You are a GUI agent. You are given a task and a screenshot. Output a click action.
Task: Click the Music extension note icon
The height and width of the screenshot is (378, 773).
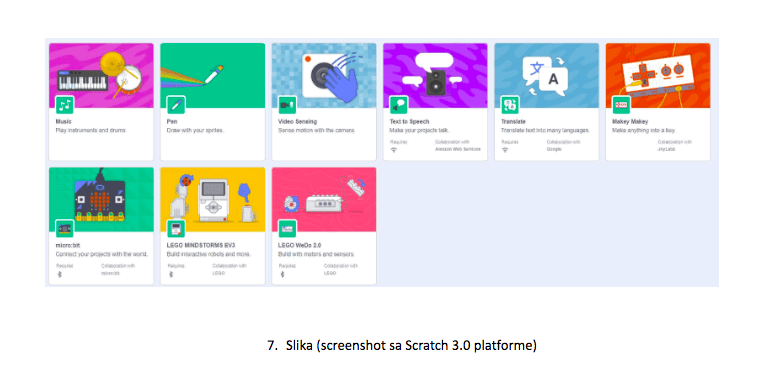[65, 104]
